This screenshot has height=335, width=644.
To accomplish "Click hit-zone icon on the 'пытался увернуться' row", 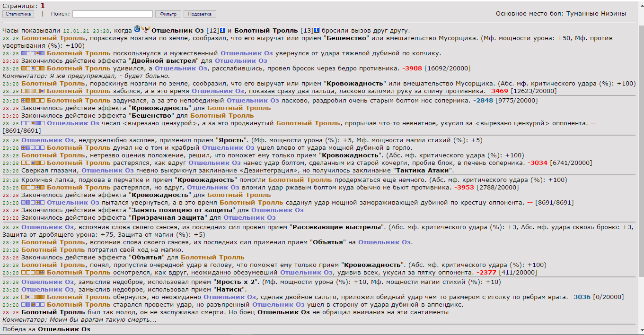I will pyautogui.click(x=33, y=203).
